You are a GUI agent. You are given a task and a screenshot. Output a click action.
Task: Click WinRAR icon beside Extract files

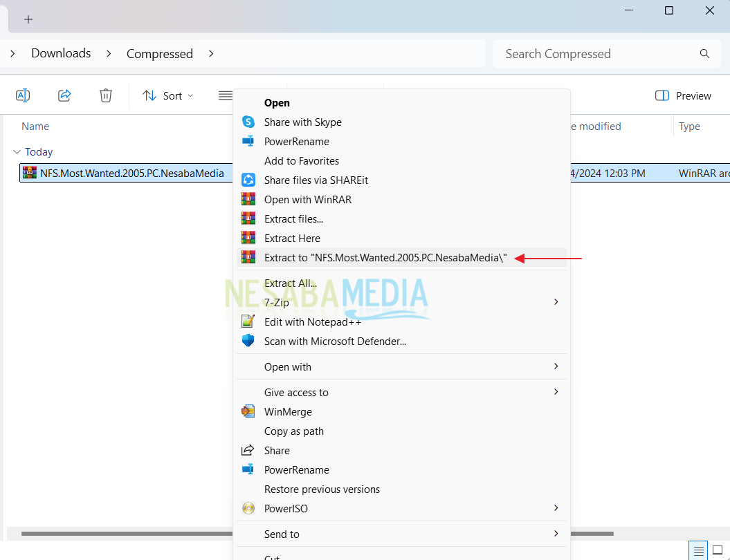(x=248, y=218)
